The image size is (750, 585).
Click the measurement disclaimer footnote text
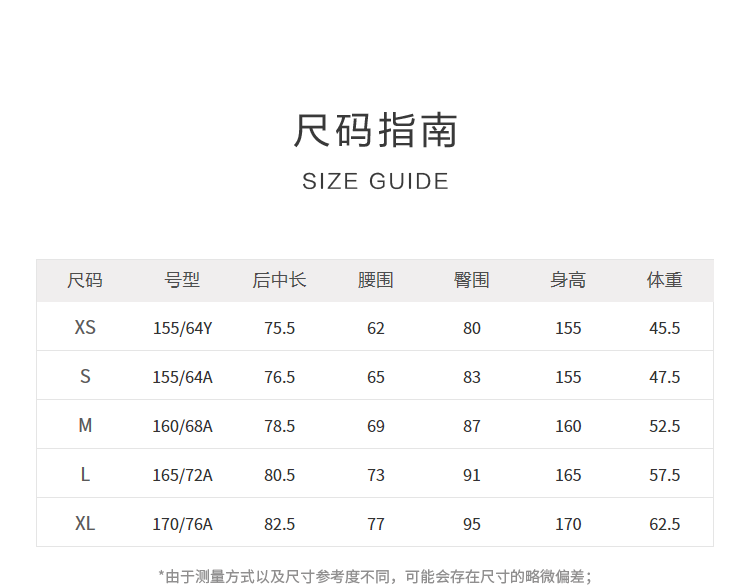point(375,576)
